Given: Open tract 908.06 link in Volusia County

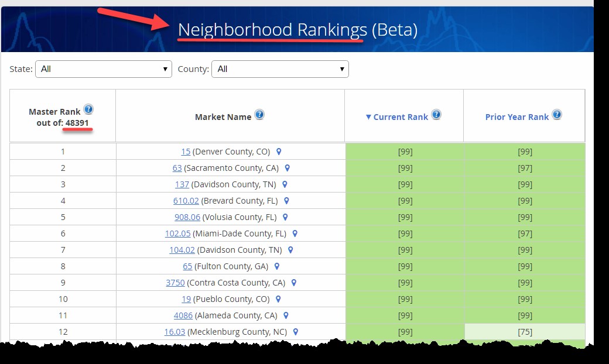Looking at the screenshot, I should (187, 217).
